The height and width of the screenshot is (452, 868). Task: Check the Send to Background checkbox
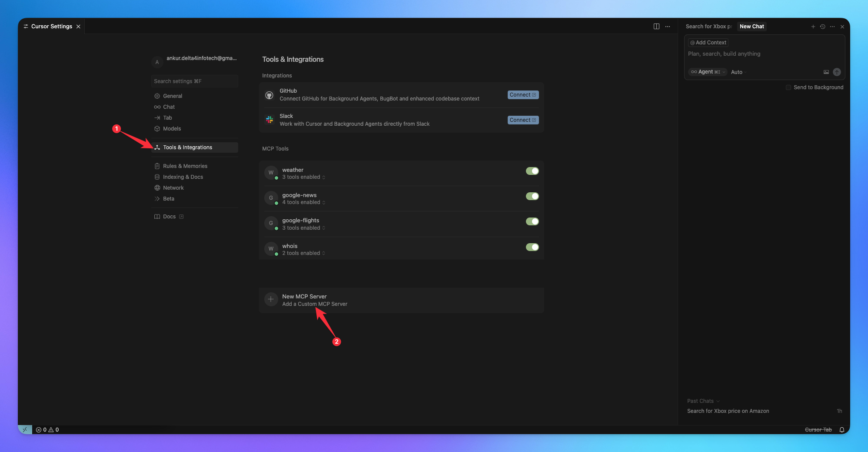[788, 87]
